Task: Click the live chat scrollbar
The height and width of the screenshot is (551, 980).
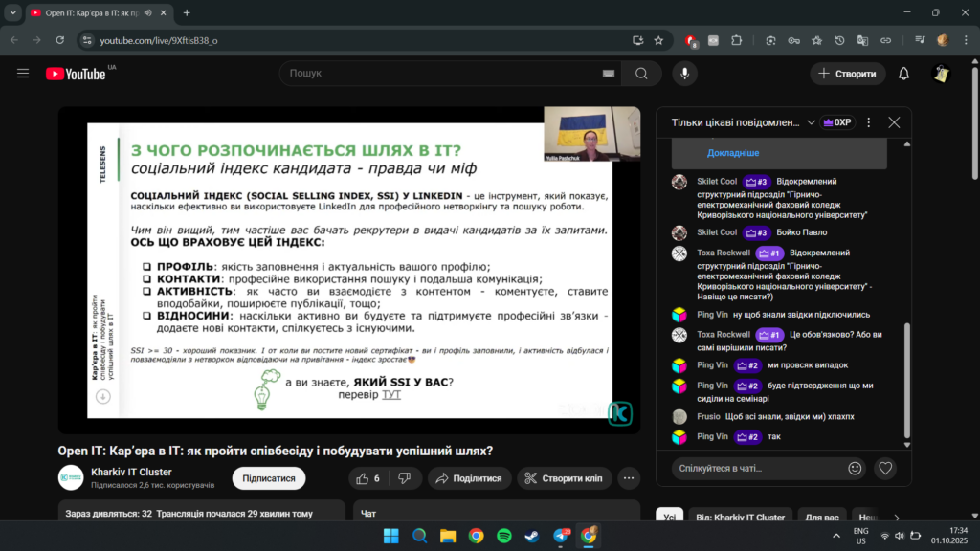Action: pyautogui.click(x=907, y=383)
